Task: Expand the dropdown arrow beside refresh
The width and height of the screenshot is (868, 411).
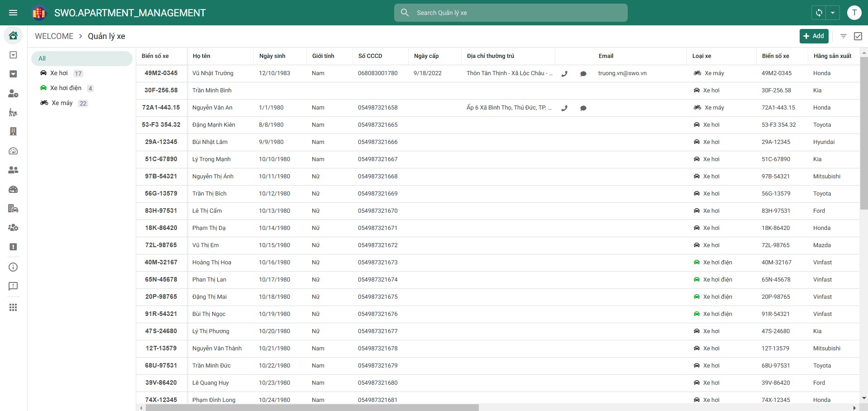Action: pyautogui.click(x=833, y=13)
